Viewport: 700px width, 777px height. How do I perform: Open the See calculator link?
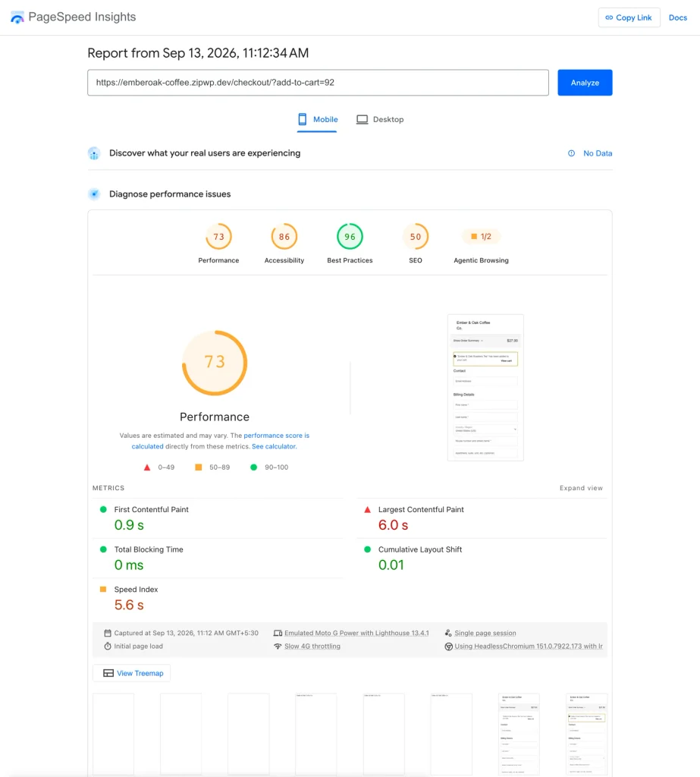[x=274, y=446]
